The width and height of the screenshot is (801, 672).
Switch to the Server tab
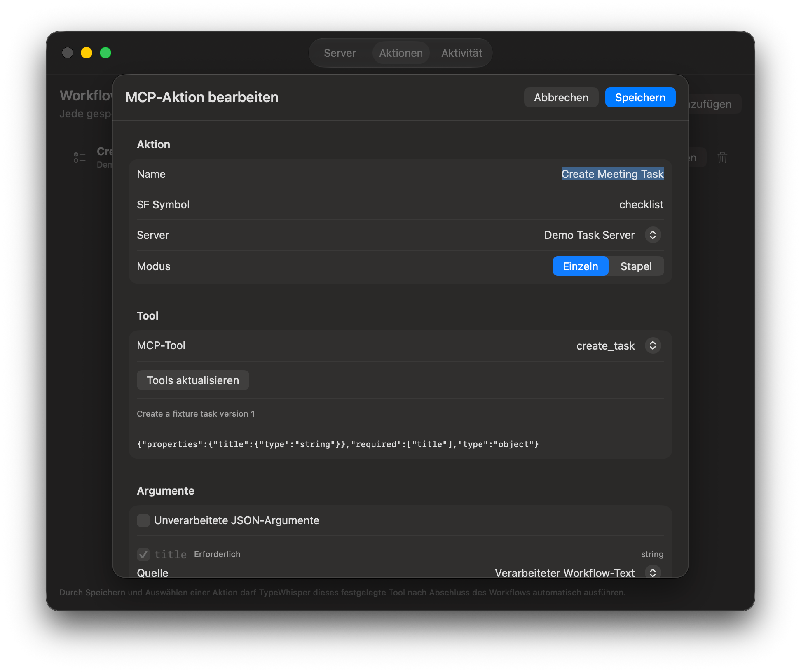pos(340,53)
